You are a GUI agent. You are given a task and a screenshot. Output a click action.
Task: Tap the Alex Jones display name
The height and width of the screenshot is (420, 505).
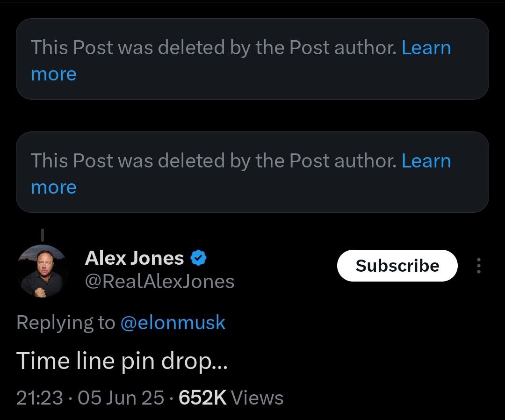pos(134,258)
